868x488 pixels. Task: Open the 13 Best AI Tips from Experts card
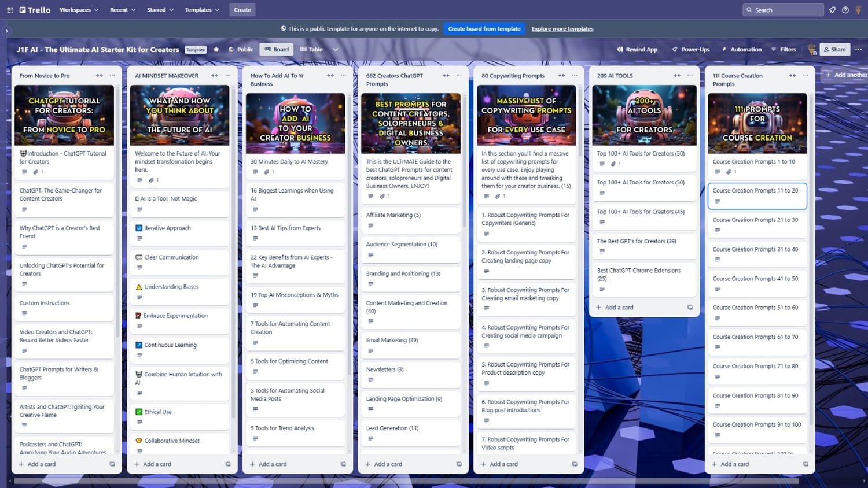tap(295, 233)
